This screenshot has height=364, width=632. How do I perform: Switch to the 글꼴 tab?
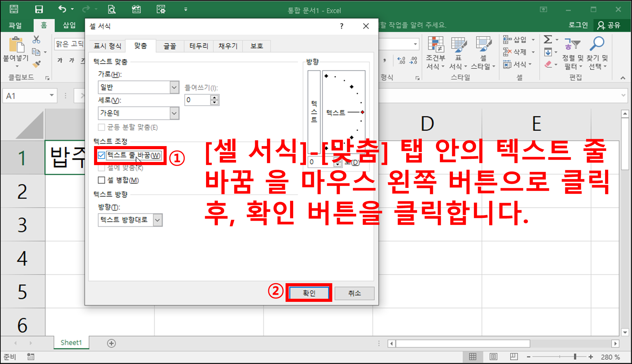point(169,46)
